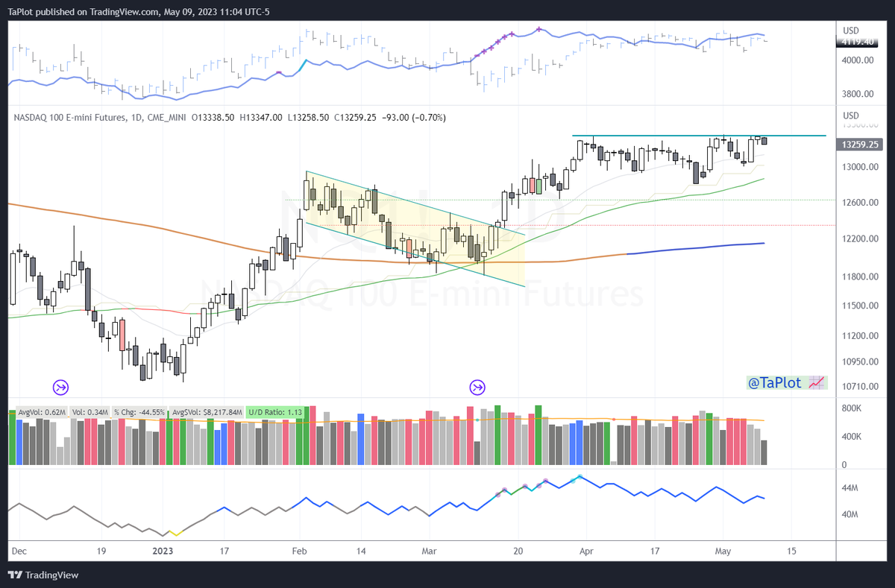
Task: Click the USD label on the upper price scale
Action: [x=852, y=31]
